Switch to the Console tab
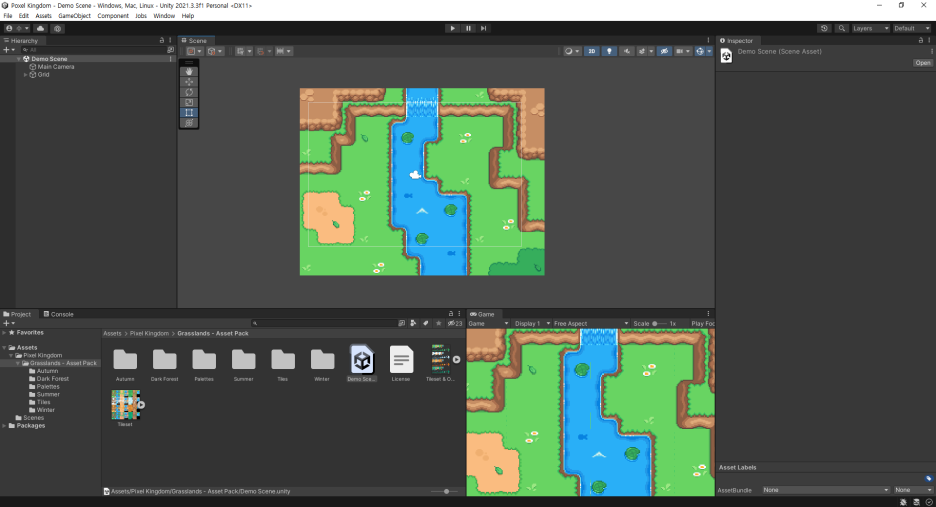Image resolution: width=936 pixels, height=507 pixels. (58, 314)
